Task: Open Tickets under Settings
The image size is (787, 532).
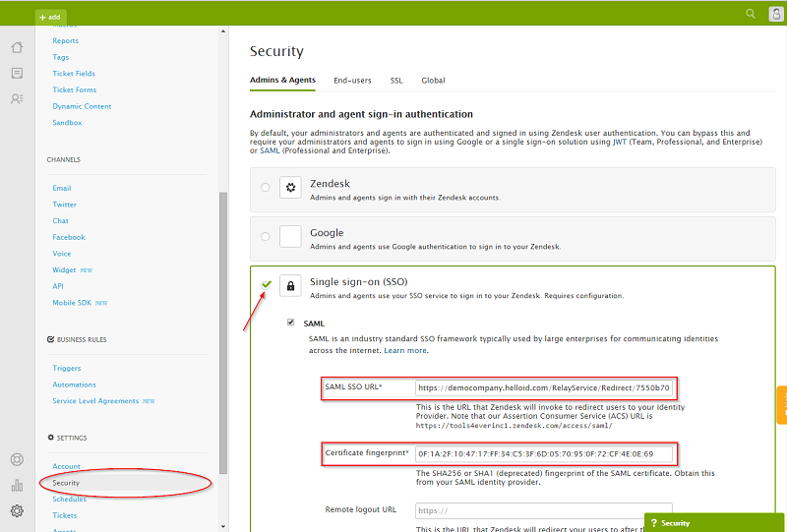Action: point(65,516)
